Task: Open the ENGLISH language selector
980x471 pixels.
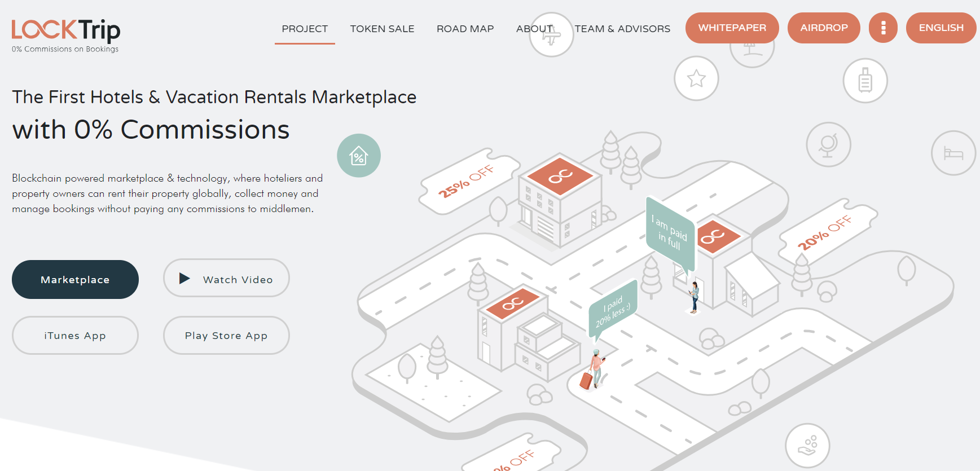Action: pyautogui.click(x=941, y=28)
